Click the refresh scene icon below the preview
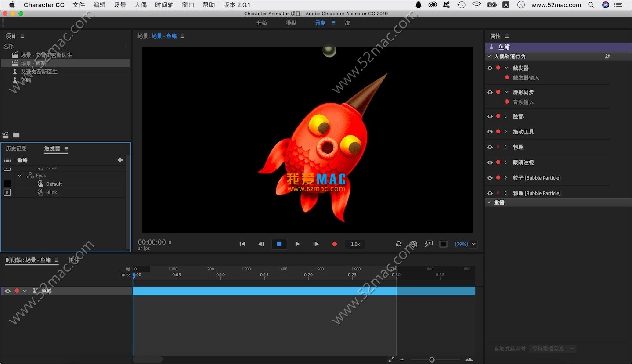 coord(399,244)
